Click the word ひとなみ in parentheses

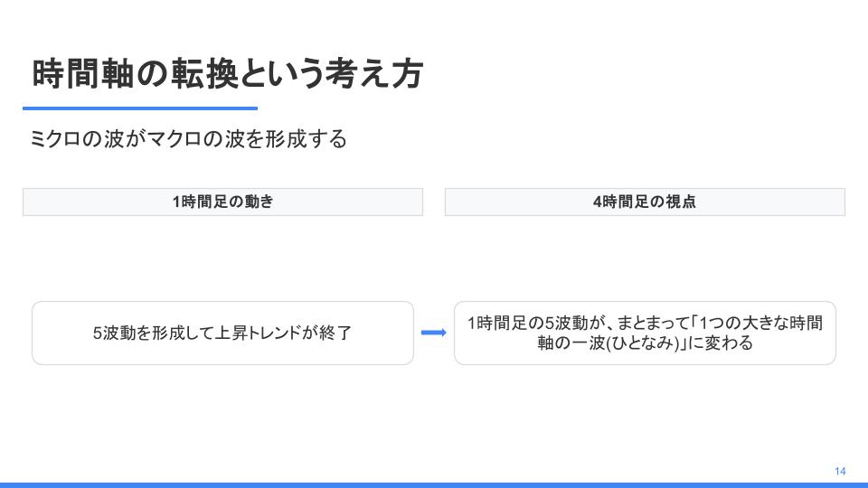coord(643,343)
